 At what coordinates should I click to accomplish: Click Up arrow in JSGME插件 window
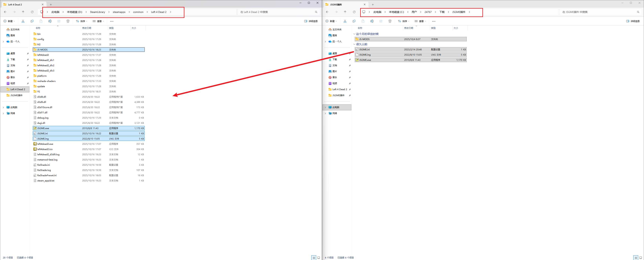pos(345,12)
